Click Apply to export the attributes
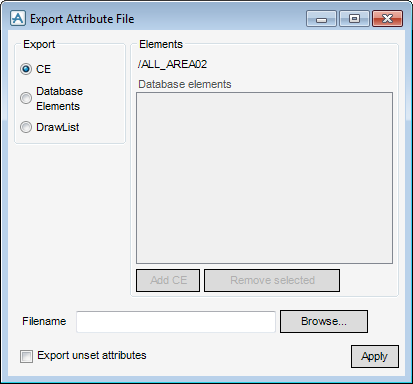This screenshot has height=384, width=413. (x=375, y=356)
